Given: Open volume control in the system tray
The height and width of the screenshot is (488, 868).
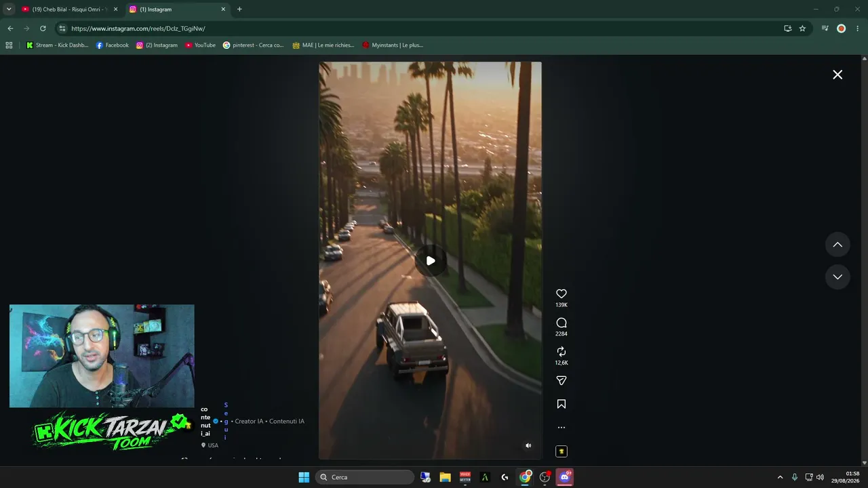Looking at the screenshot, I should [820, 477].
